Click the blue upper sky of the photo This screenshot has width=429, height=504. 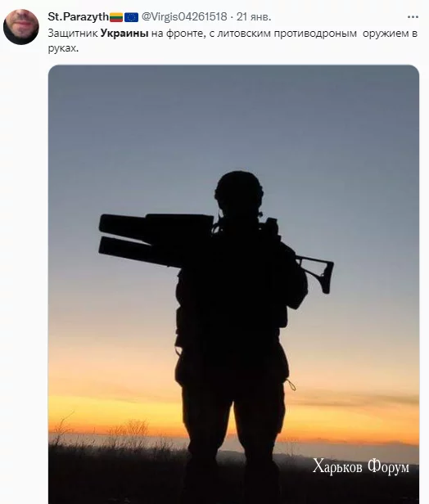233,113
